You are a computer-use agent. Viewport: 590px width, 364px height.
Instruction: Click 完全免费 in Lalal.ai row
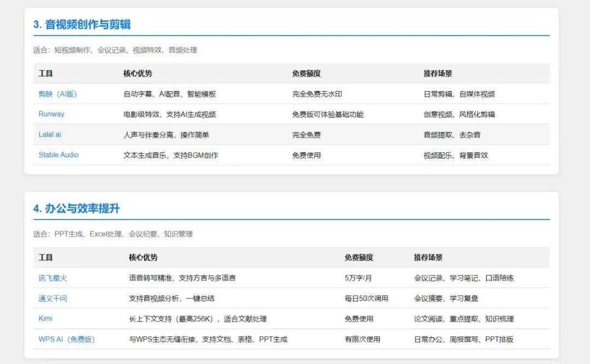point(306,135)
